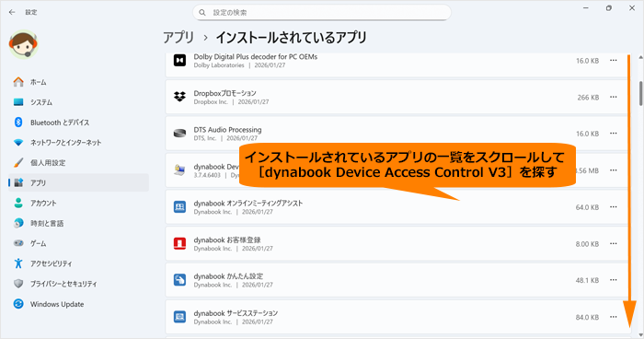Click the DTS Audio Processing icon
Image resolution: width=644 pixels, height=339 pixels.
(x=179, y=134)
